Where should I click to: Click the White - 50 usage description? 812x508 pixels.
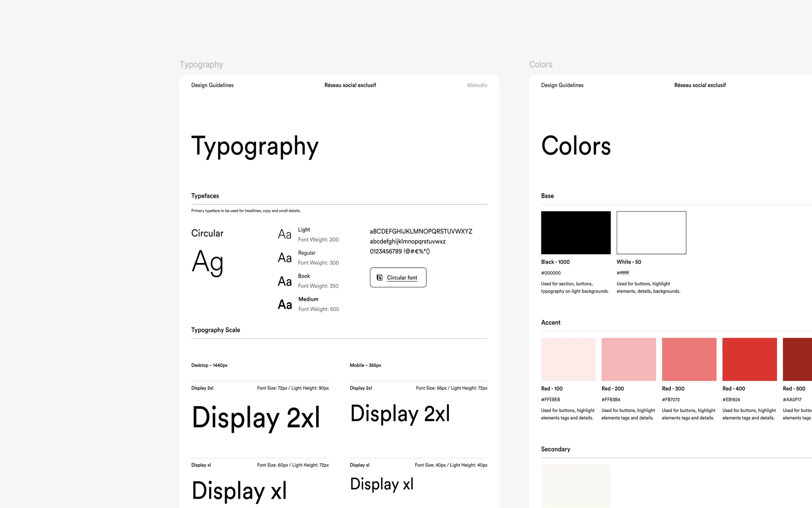click(648, 288)
